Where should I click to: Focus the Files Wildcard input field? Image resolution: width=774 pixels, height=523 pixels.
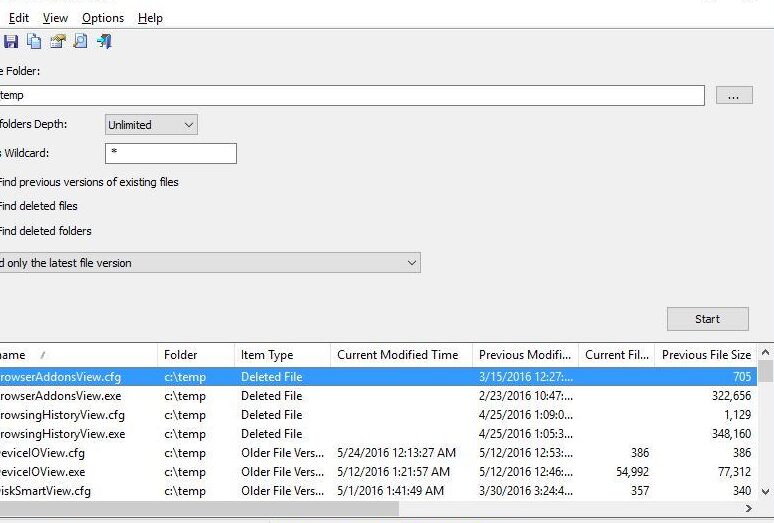171,153
